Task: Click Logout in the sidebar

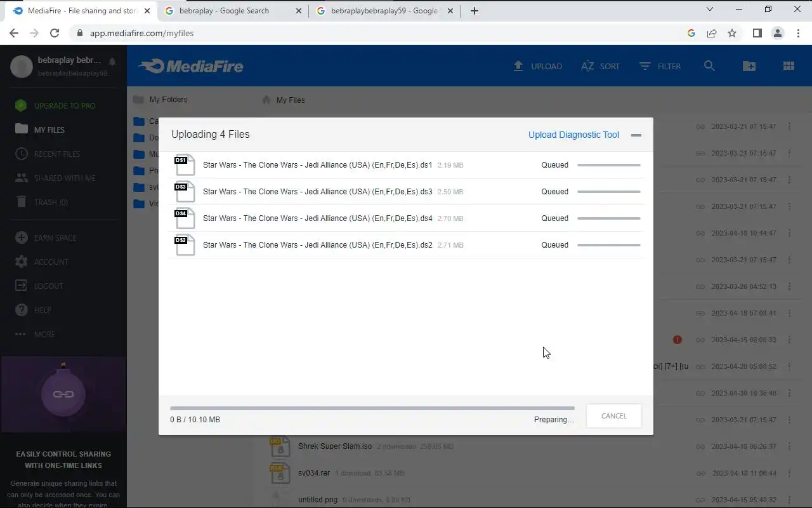Action: coord(39,286)
